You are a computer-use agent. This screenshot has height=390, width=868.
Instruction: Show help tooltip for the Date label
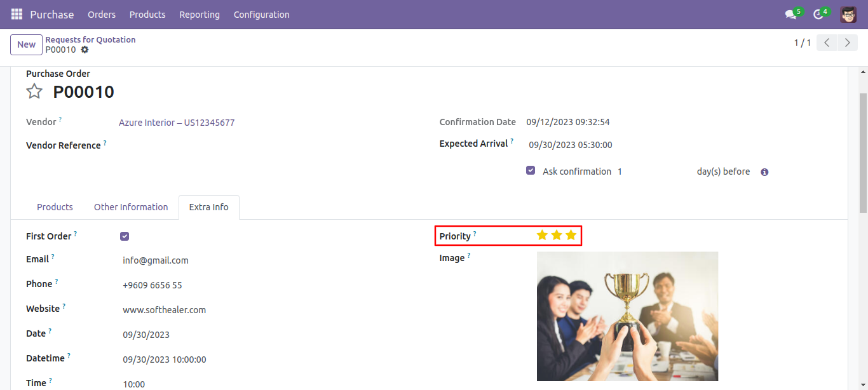pyautogui.click(x=50, y=330)
